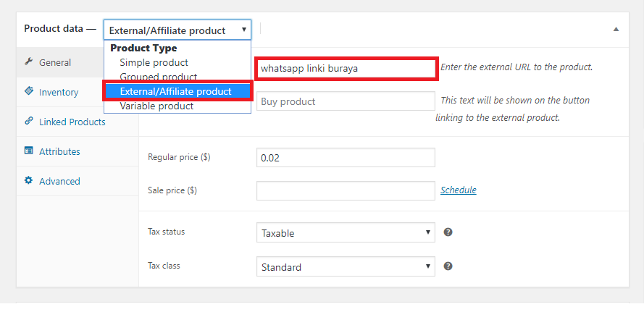
Task: Choose External/Affiliate product in list
Action: pyautogui.click(x=177, y=91)
